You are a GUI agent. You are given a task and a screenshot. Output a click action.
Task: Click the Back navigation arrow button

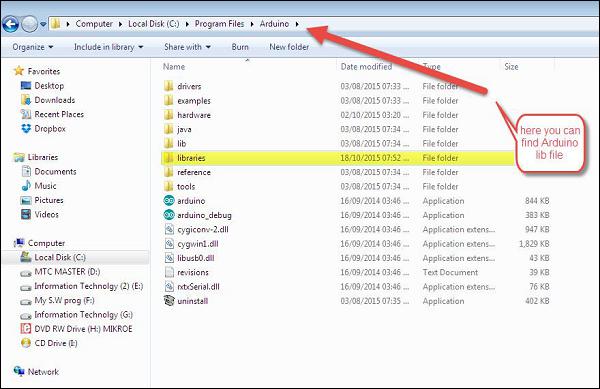tap(10, 24)
